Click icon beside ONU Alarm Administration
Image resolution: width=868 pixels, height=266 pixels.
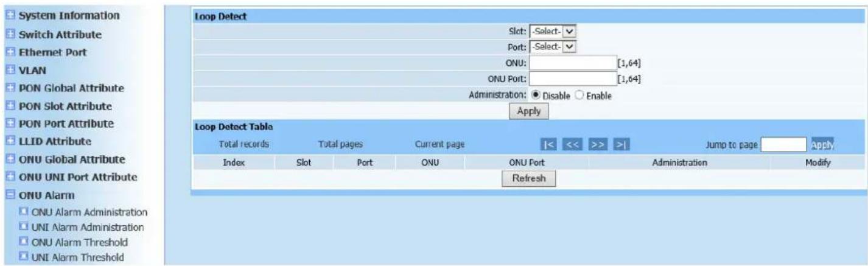(24, 212)
